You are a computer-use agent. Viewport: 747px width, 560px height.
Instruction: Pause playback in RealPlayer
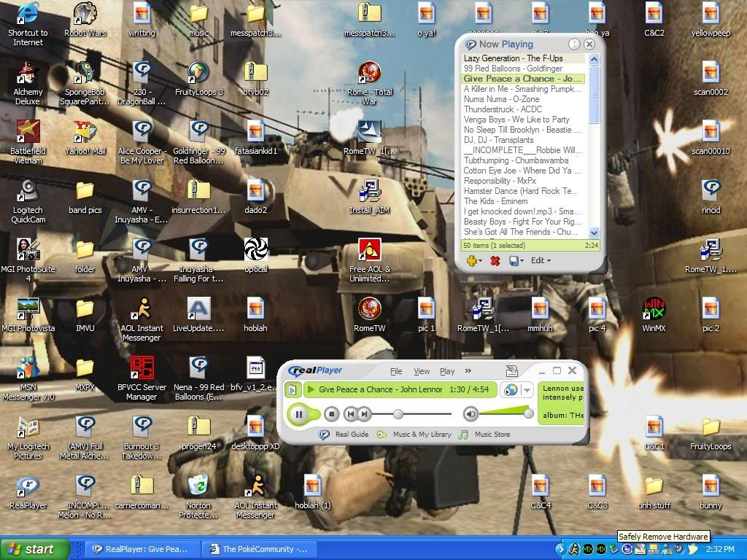(x=298, y=414)
